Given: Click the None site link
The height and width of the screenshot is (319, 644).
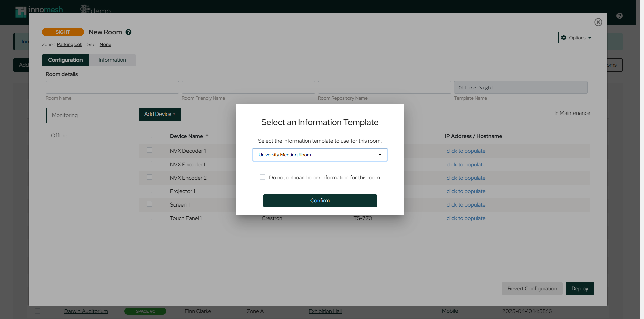Looking at the screenshot, I should pyautogui.click(x=105, y=44).
